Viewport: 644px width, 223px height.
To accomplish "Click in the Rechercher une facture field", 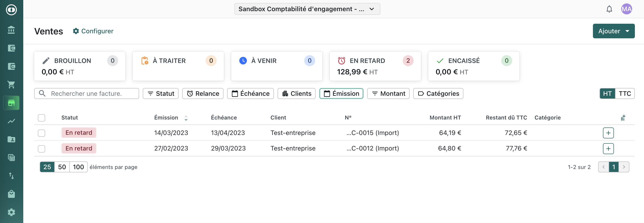I will [86, 93].
